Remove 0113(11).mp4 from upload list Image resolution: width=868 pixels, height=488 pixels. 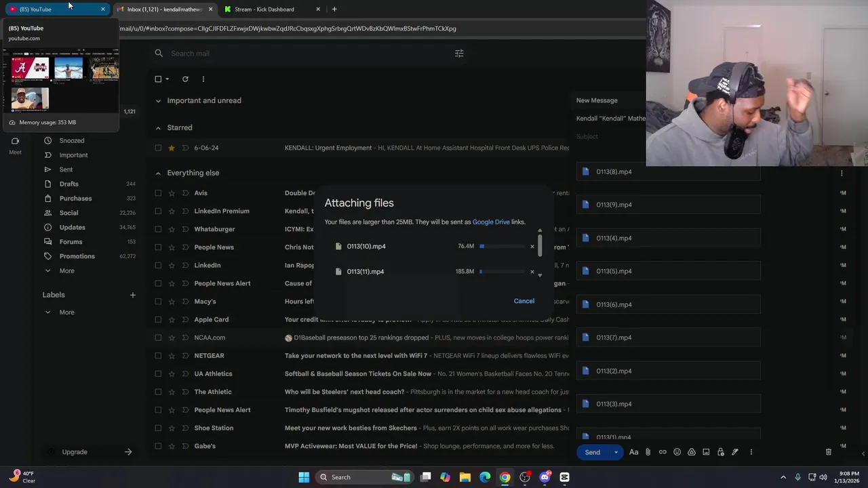532,272
